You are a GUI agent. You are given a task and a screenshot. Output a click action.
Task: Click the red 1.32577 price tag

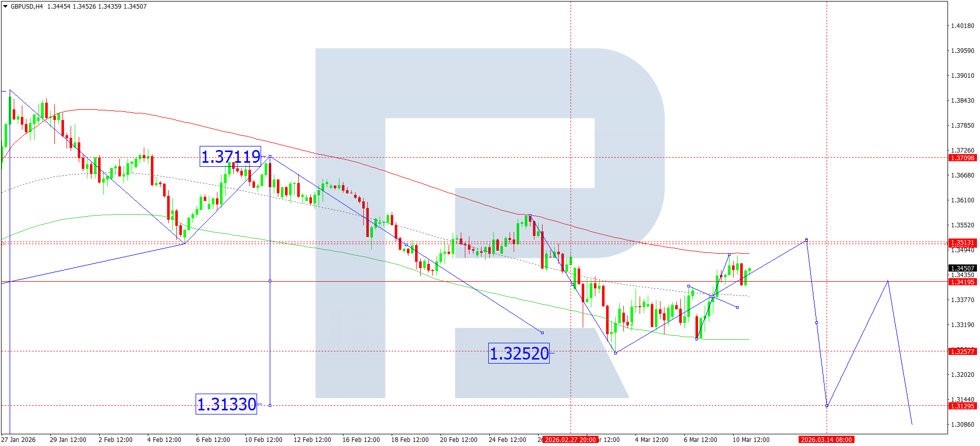(x=962, y=352)
